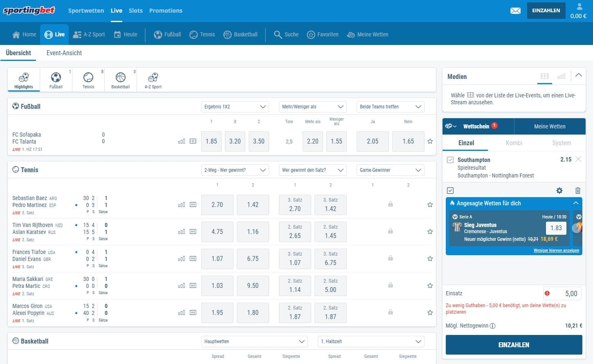Click top EINZAHLEN button
This screenshot has width=593, height=364.
(546, 11)
